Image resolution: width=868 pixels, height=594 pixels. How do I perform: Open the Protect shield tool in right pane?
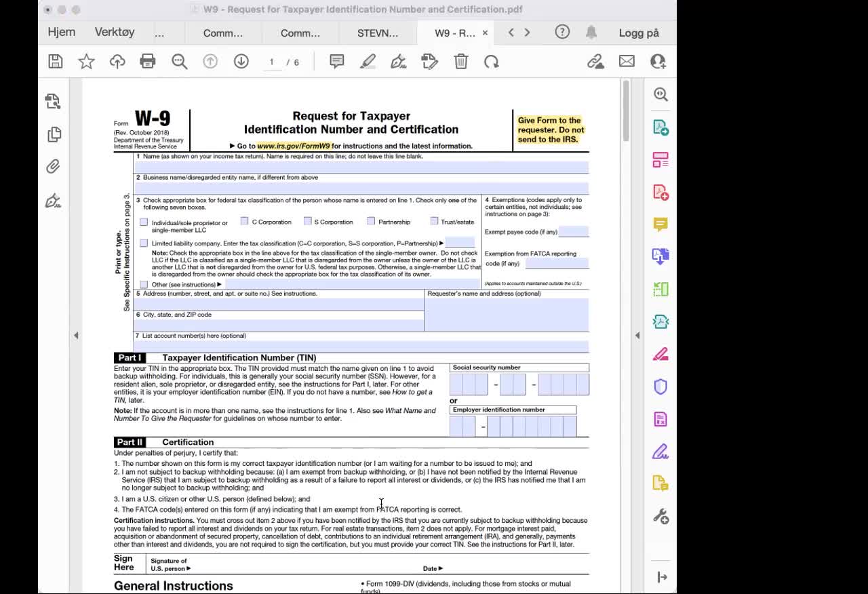[x=660, y=387]
